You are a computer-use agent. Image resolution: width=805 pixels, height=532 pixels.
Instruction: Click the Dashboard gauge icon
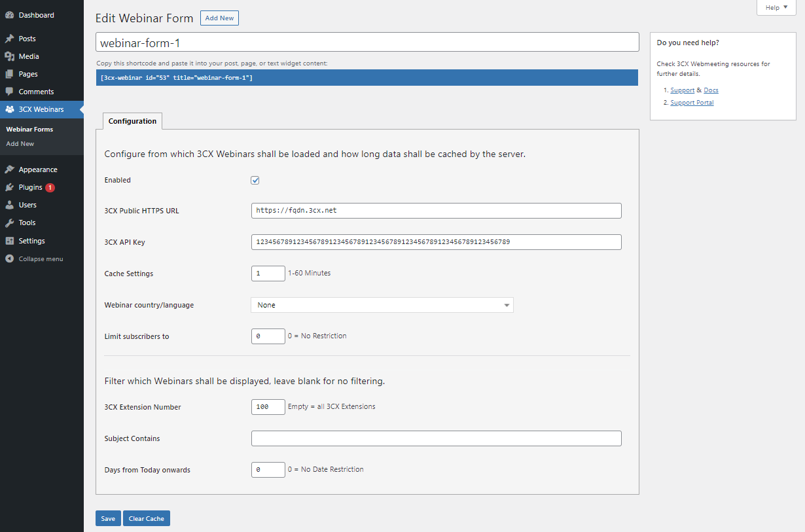9,15
